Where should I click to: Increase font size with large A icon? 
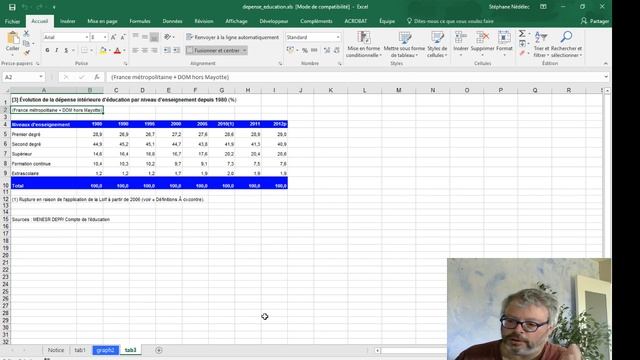pos(113,37)
